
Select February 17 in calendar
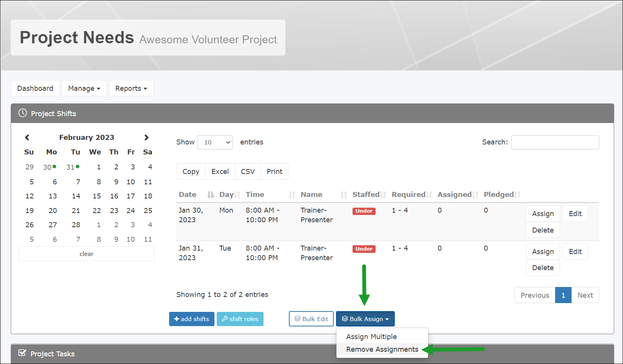(x=131, y=196)
